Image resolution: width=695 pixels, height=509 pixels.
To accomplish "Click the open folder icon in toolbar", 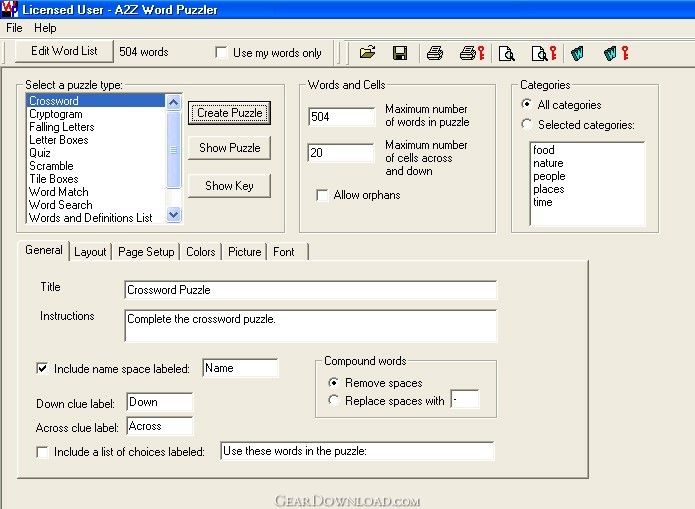I will pyautogui.click(x=367, y=53).
